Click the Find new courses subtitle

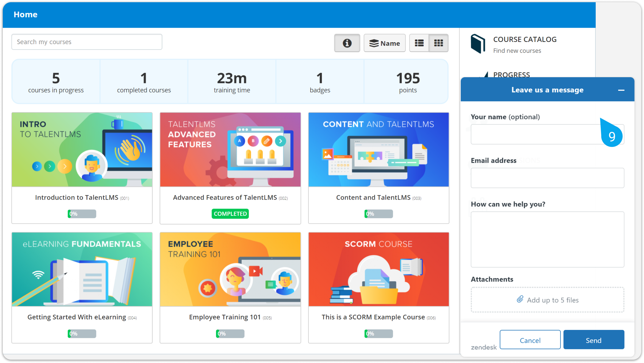click(517, 51)
